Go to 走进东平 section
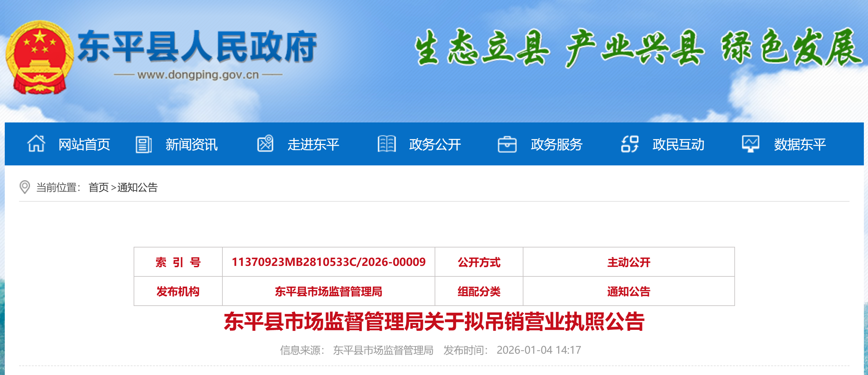Image resolution: width=868 pixels, height=375 pixels. click(313, 144)
